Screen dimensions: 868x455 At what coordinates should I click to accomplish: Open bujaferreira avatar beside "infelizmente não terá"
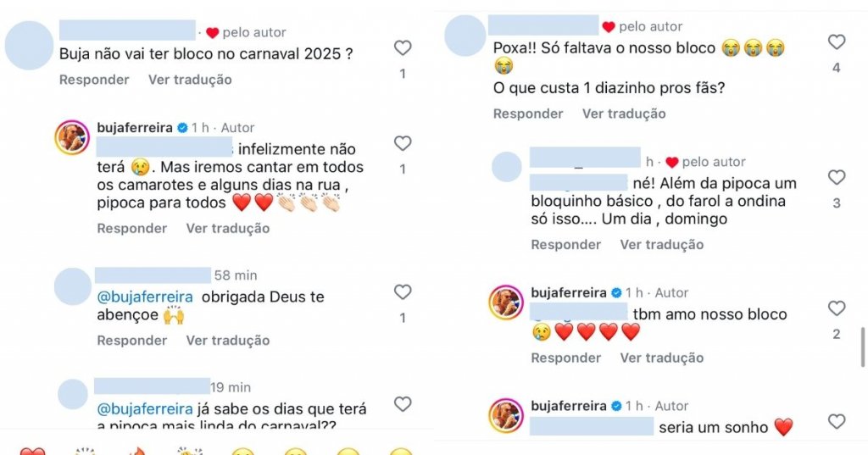pos(73,137)
